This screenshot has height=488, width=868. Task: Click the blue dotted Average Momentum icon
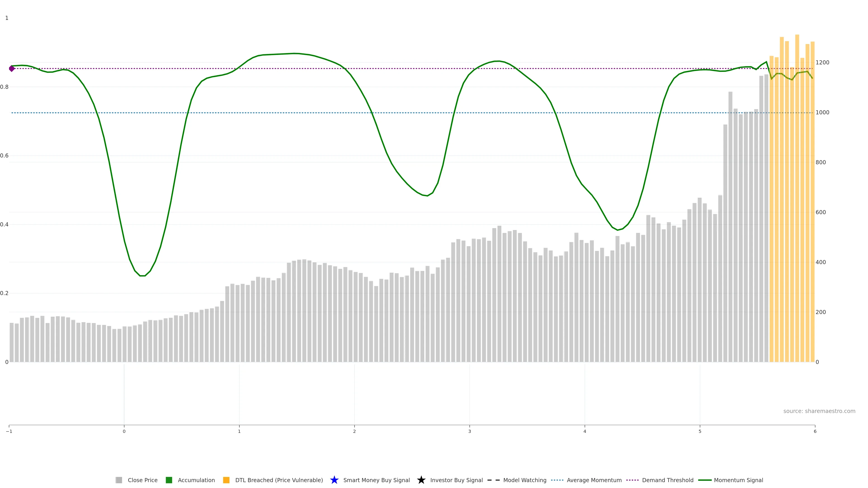point(557,480)
